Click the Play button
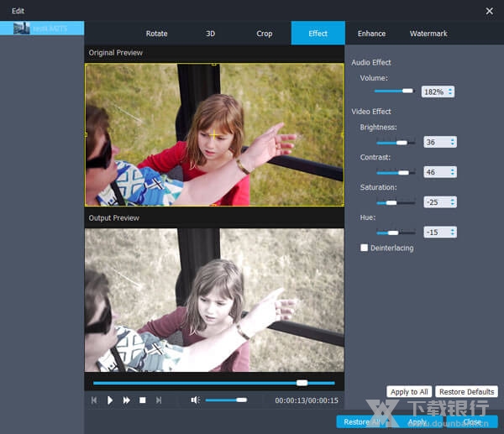Image resolution: width=504 pixels, height=434 pixels. pyautogui.click(x=110, y=400)
